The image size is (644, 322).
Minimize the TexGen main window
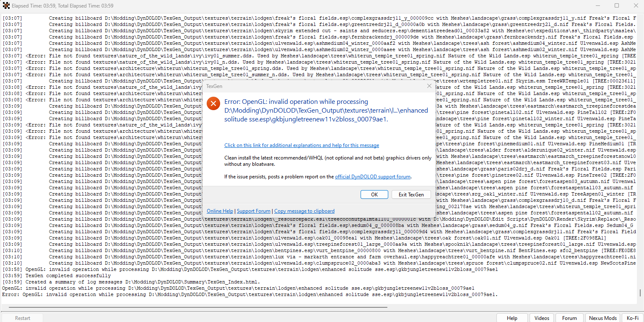(x=597, y=5)
